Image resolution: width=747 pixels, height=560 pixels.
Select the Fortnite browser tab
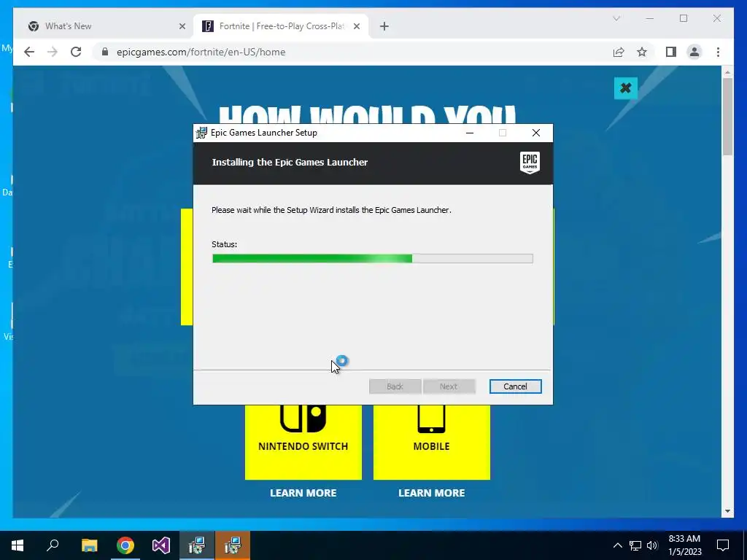point(281,26)
